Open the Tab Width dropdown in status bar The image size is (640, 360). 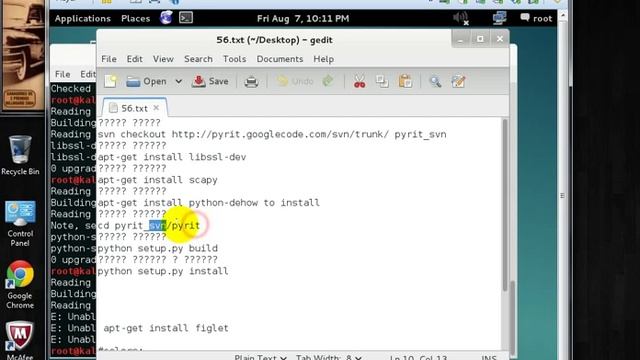pos(329,357)
